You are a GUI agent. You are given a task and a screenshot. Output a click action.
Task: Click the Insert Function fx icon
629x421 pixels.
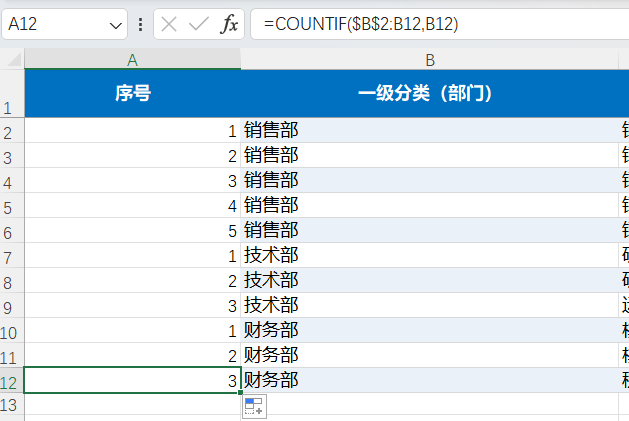coord(229,24)
